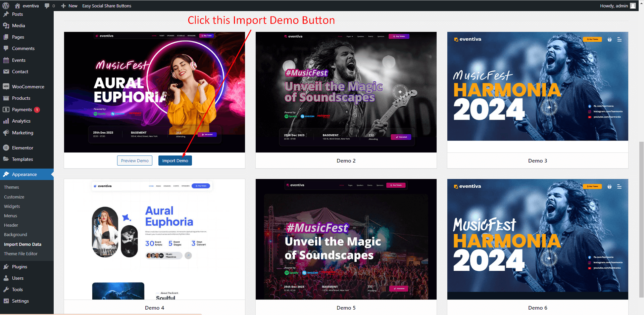Select the Demo 4 thumbnail
This screenshot has width=644, height=315.
click(x=154, y=239)
